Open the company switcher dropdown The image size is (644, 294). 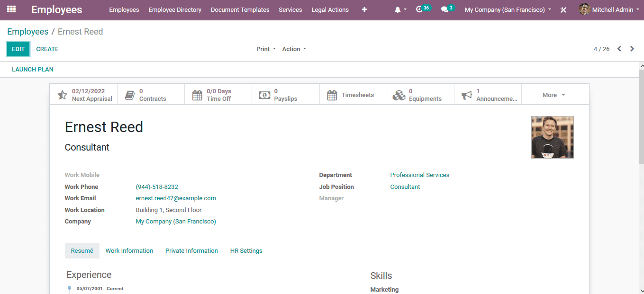508,9
